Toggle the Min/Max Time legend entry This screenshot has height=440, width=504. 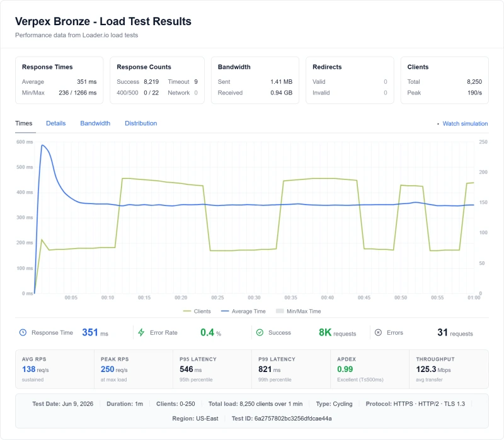pyautogui.click(x=298, y=311)
